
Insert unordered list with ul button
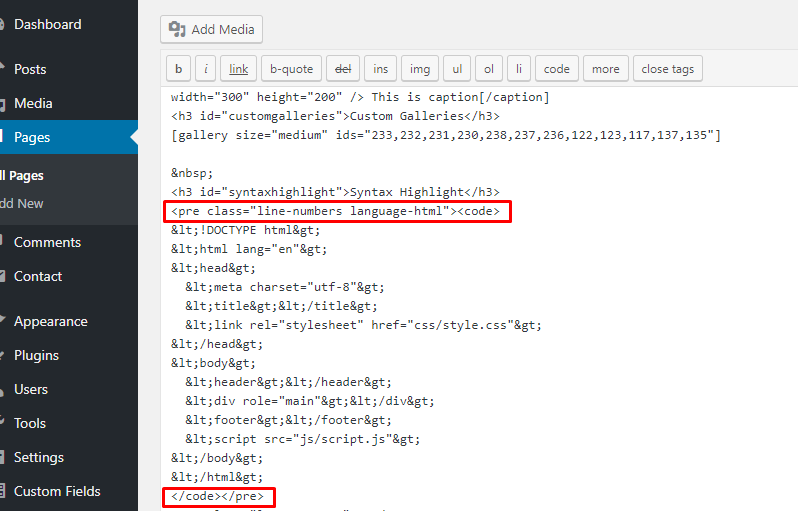click(x=457, y=69)
